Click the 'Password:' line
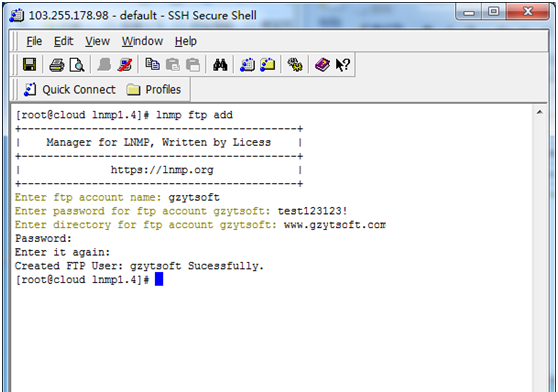Image resolution: width=558 pixels, height=392 pixels. (43, 238)
